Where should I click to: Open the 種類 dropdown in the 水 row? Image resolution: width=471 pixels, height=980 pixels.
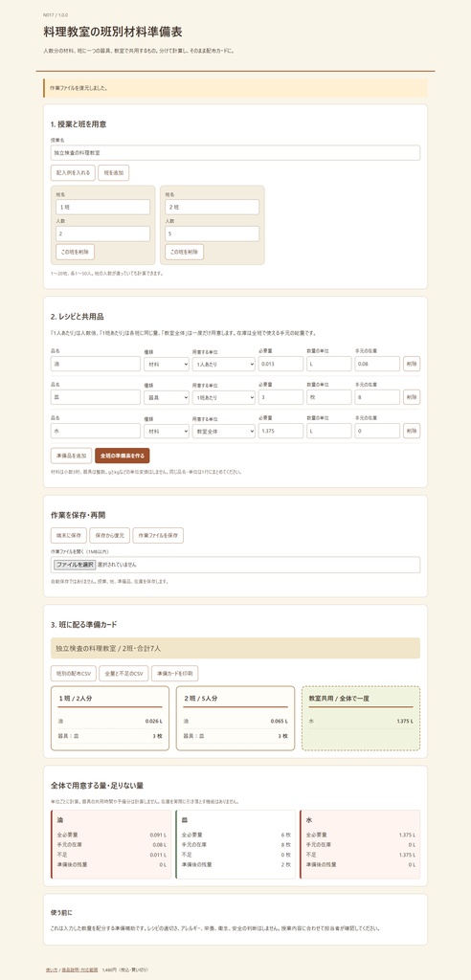tap(167, 431)
